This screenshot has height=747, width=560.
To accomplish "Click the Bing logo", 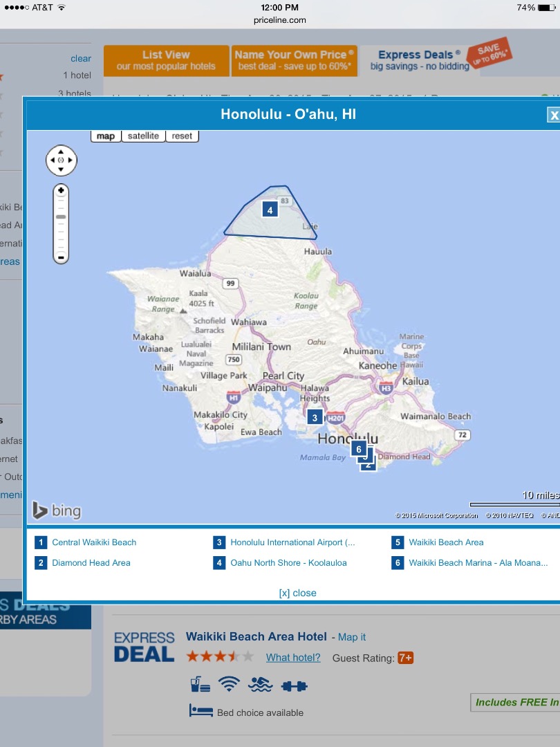I will (57, 510).
